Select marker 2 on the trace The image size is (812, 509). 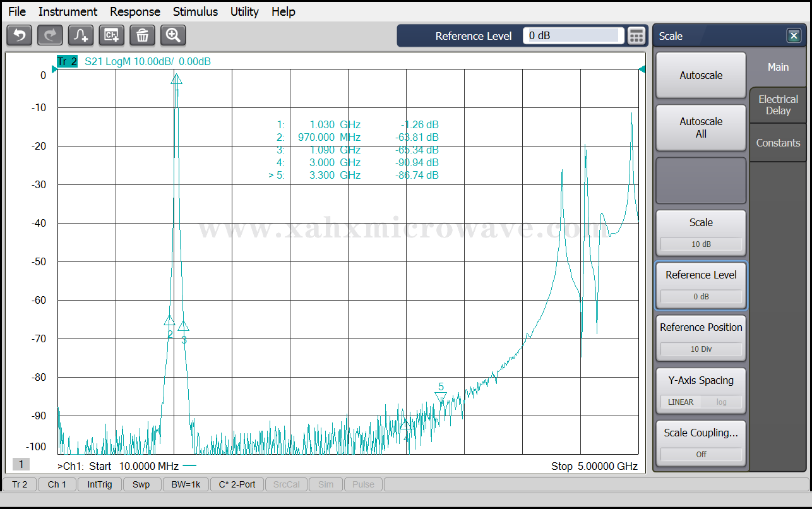pyautogui.click(x=169, y=320)
